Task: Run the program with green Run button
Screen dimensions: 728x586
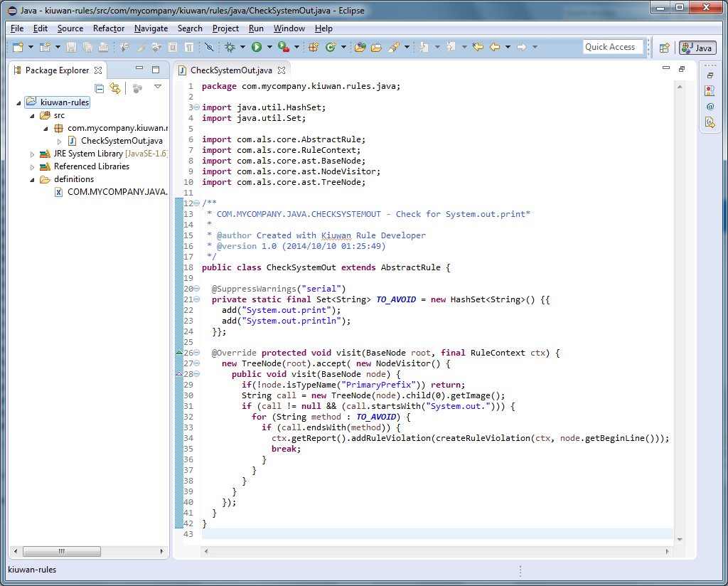Action: coord(256,47)
